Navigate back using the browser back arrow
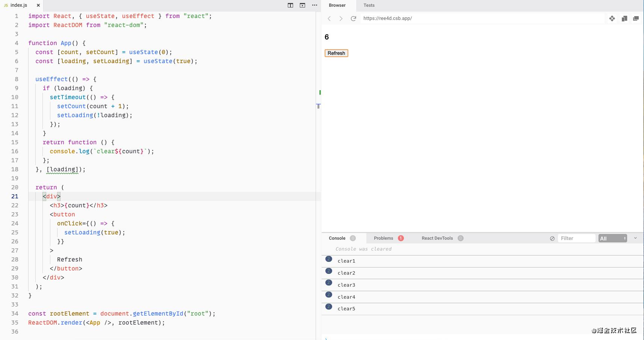Image resolution: width=644 pixels, height=340 pixels. [x=329, y=18]
